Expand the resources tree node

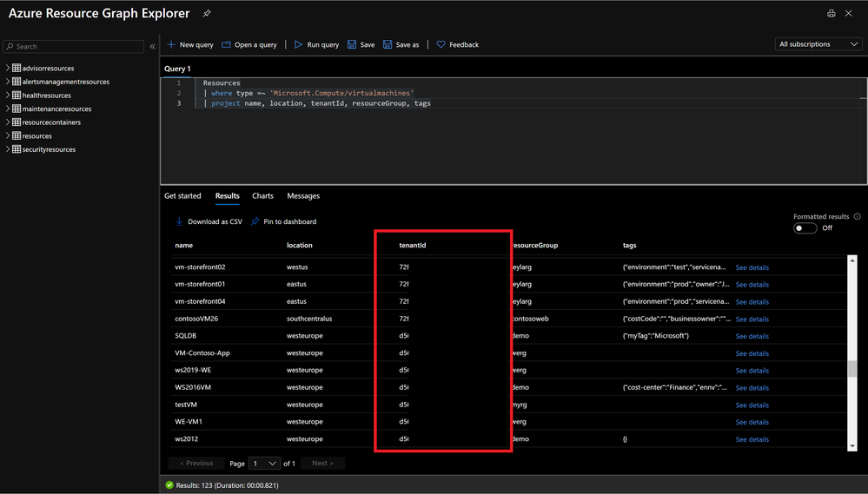8,135
